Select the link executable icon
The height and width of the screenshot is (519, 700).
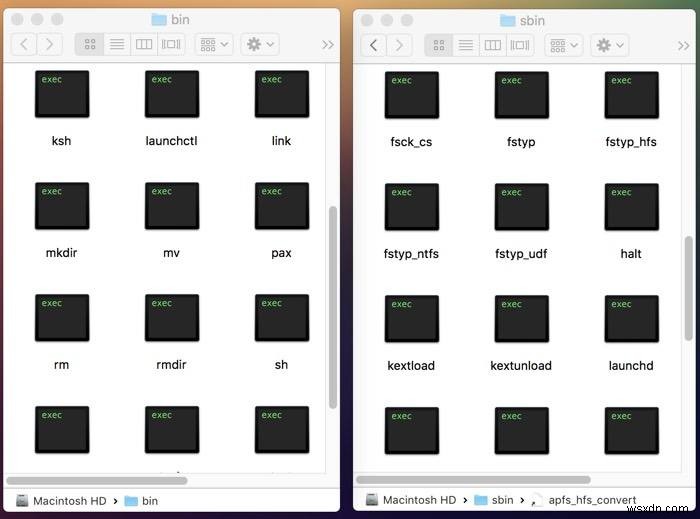click(x=282, y=94)
